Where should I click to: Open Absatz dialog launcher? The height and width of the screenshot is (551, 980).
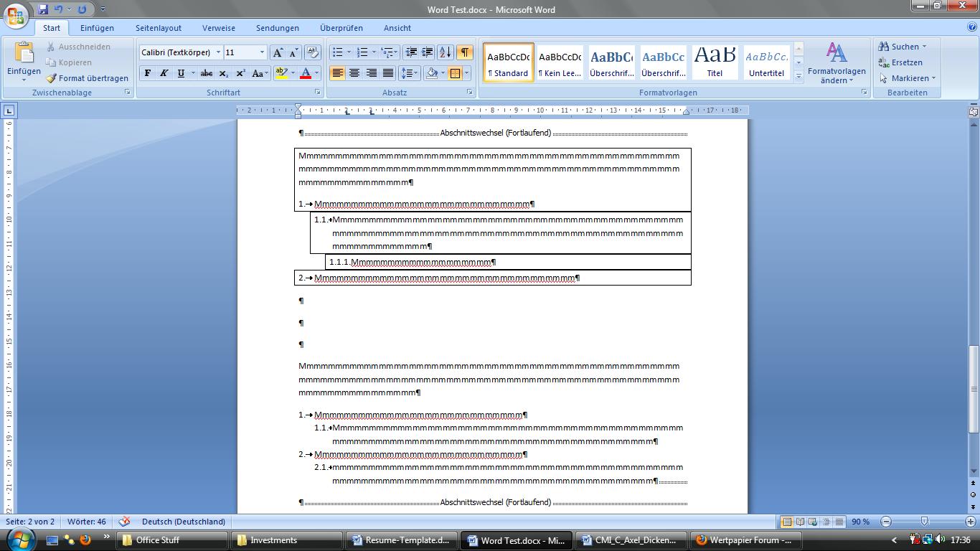pyautogui.click(x=470, y=93)
